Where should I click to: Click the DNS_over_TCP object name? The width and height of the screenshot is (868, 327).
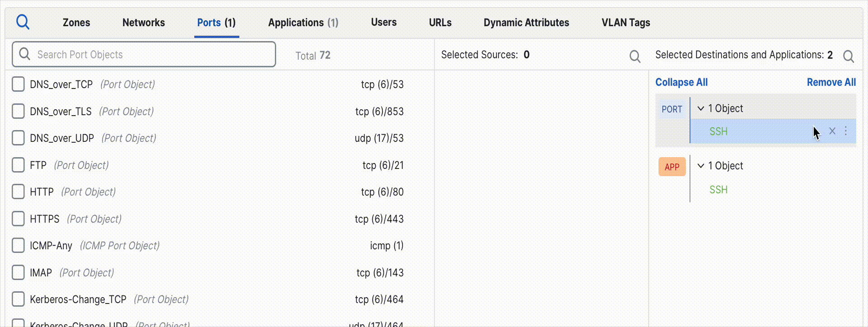61,84
